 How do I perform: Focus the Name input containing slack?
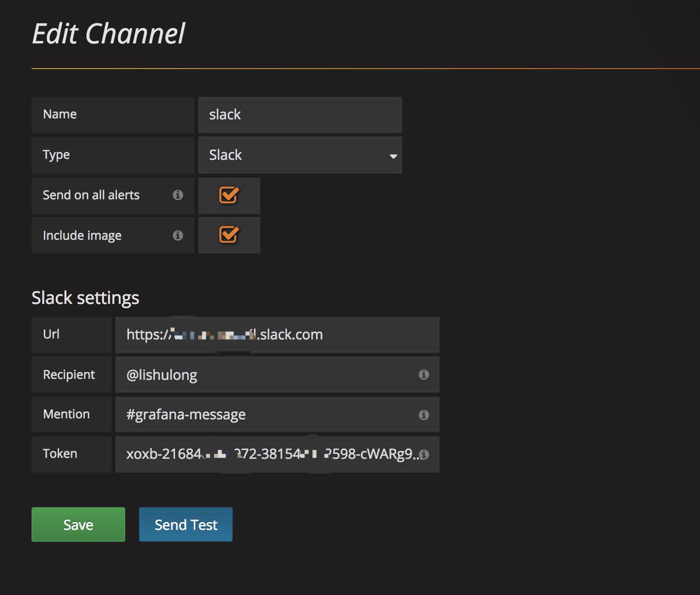click(300, 115)
